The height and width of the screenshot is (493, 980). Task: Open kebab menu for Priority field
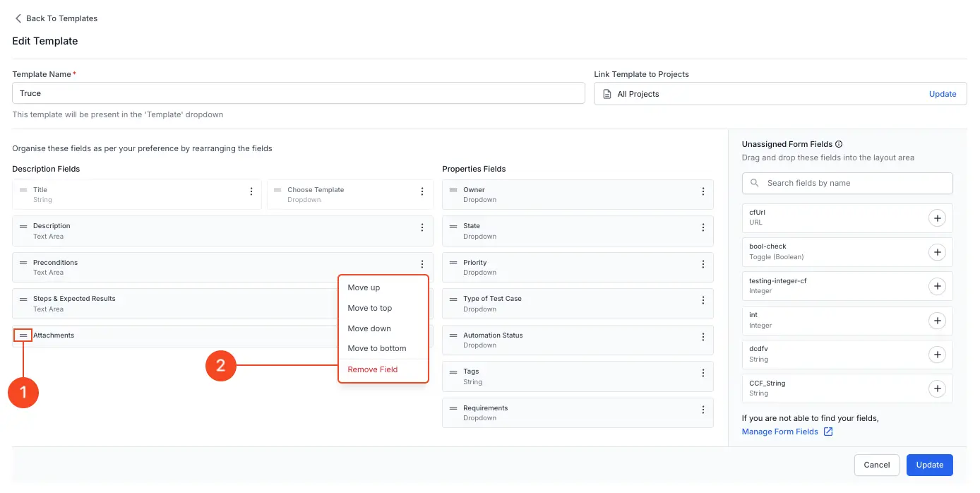click(703, 264)
